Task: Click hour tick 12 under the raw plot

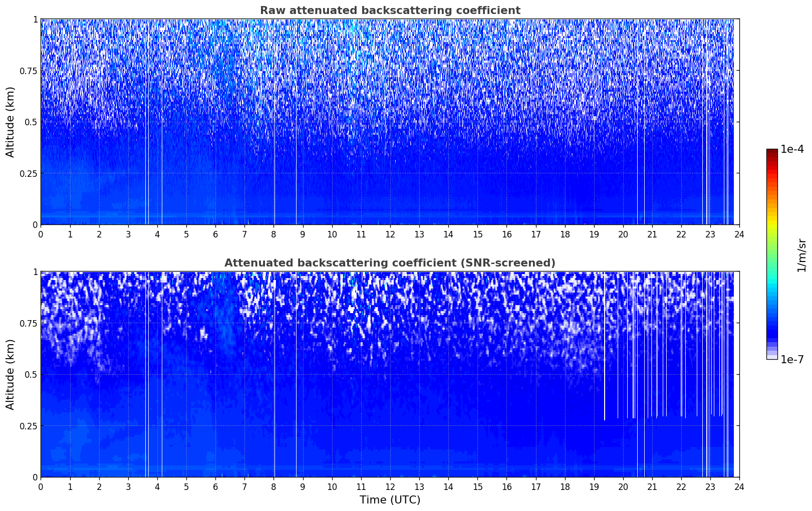Action: pos(390,234)
